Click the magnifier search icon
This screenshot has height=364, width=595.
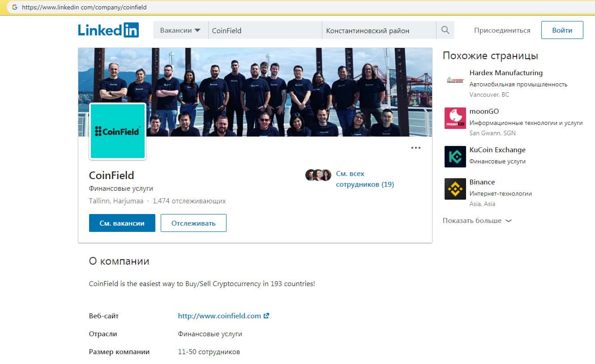point(445,30)
